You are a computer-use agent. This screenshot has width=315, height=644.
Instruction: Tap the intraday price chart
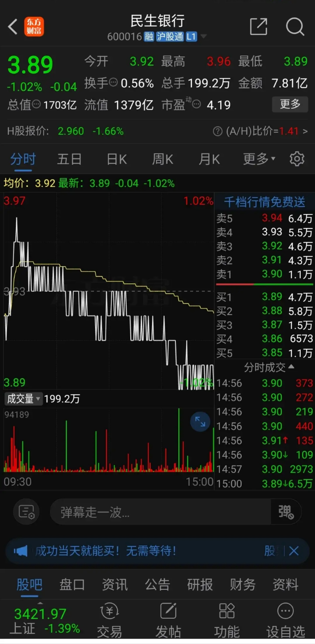108,291
